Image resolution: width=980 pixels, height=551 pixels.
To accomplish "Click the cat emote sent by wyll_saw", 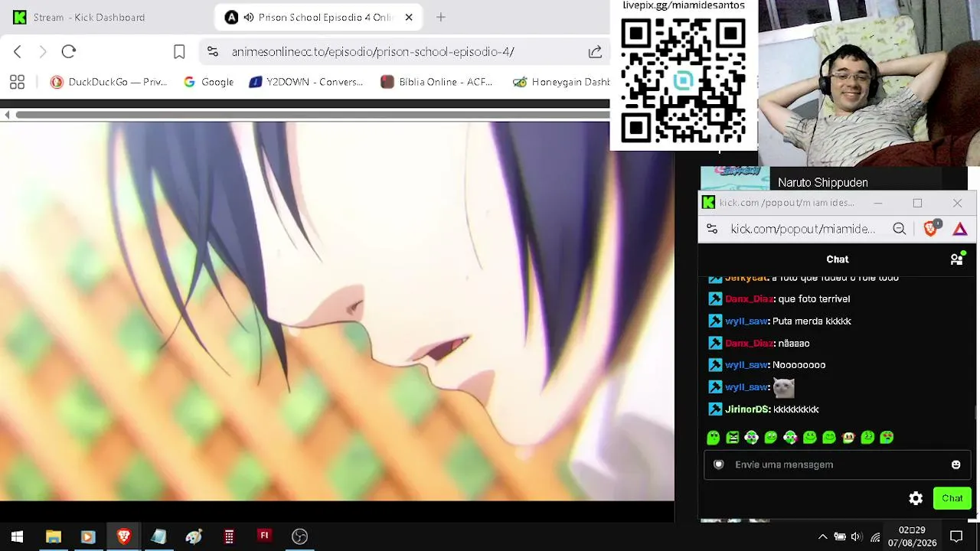I will click(784, 387).
